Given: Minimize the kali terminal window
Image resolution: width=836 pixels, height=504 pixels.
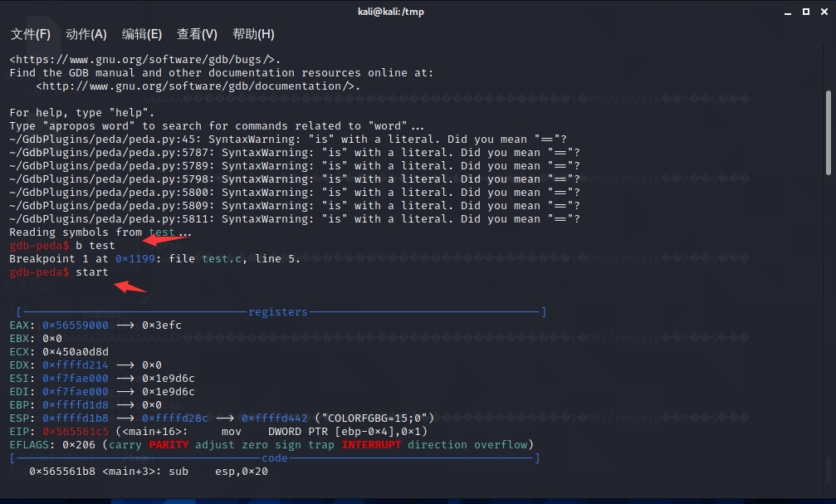Looking at the screenshot, I should pyautogui.click(x=788, y=12).
